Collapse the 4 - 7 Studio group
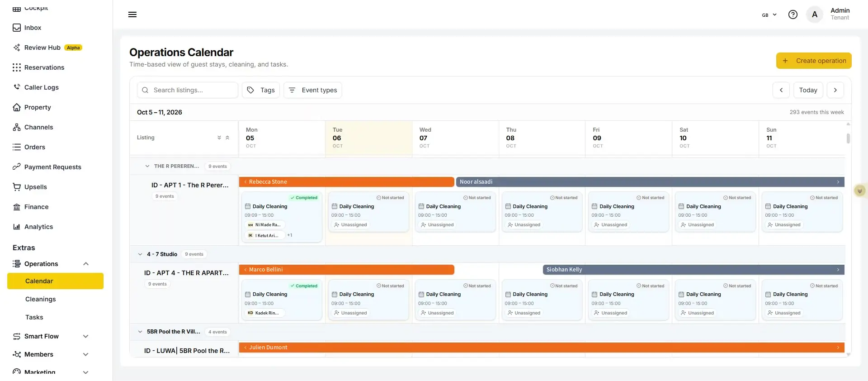 pos(140,254)
